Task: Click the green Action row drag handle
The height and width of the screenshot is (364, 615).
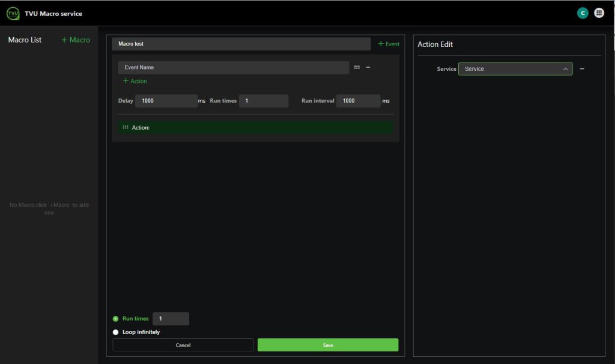Action: 125,127
